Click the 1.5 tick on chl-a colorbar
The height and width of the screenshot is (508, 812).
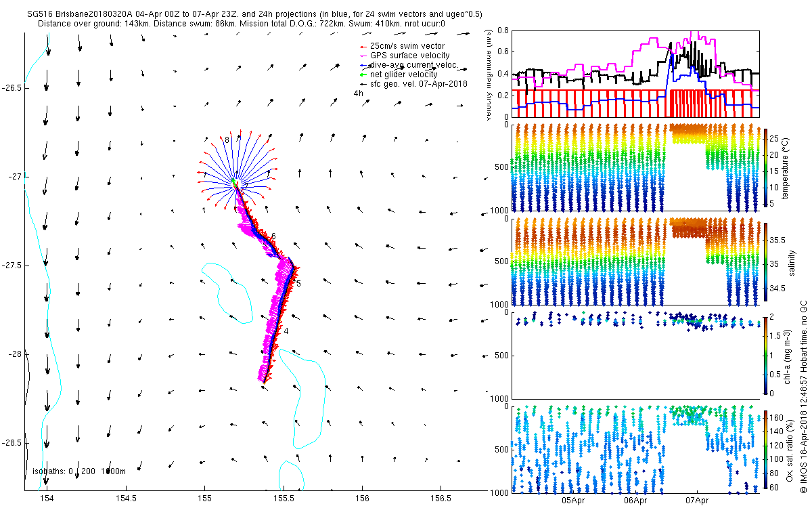[x=776, y=335]
